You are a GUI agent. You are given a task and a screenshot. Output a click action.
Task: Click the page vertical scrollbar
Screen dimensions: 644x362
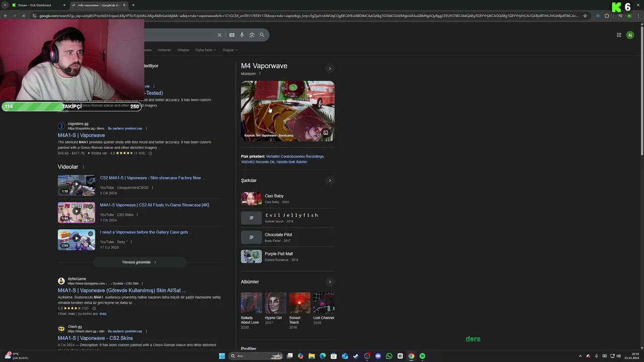(x=641, y=90)
